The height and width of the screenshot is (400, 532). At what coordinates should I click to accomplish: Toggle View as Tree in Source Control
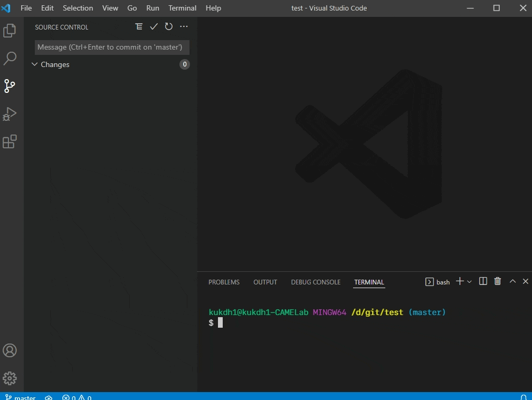tap(139, 26)
